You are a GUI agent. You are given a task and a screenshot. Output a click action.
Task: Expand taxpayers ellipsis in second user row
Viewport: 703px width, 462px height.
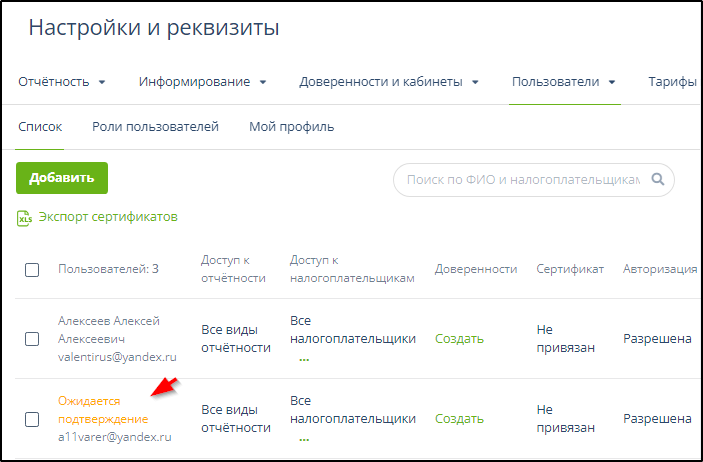click(x=304, y=438)
